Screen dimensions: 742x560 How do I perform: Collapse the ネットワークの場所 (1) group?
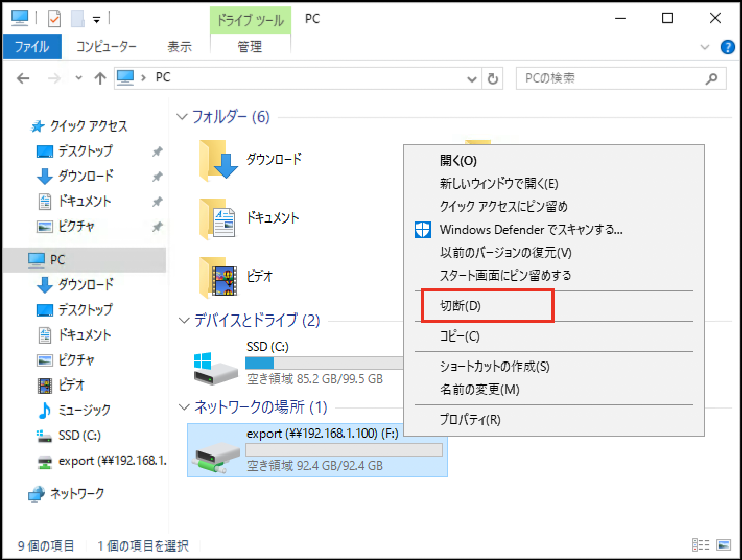pos(184,407)
